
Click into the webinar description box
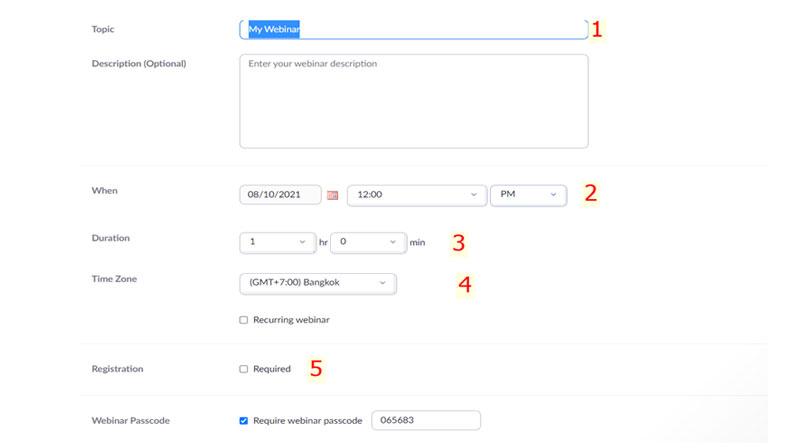[x=413, y=101]
